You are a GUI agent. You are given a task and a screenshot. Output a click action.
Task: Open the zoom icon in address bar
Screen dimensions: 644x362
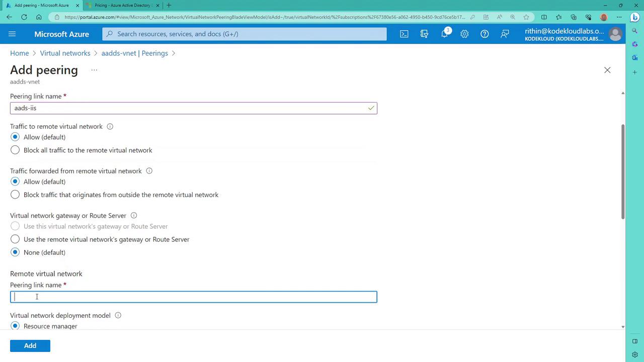tap(513, 17)
